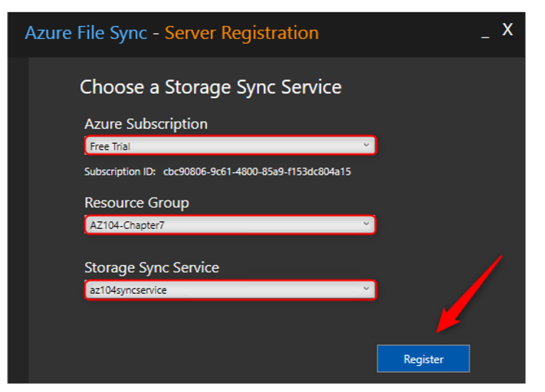Click the Azure Subscription label
This screenshot has width=545, height=392.
pos(146,124)
